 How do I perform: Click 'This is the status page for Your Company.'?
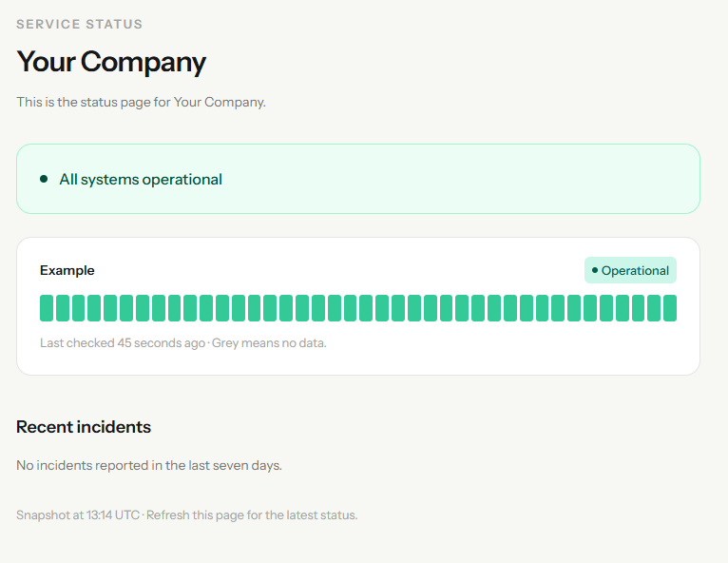(142, 102)
